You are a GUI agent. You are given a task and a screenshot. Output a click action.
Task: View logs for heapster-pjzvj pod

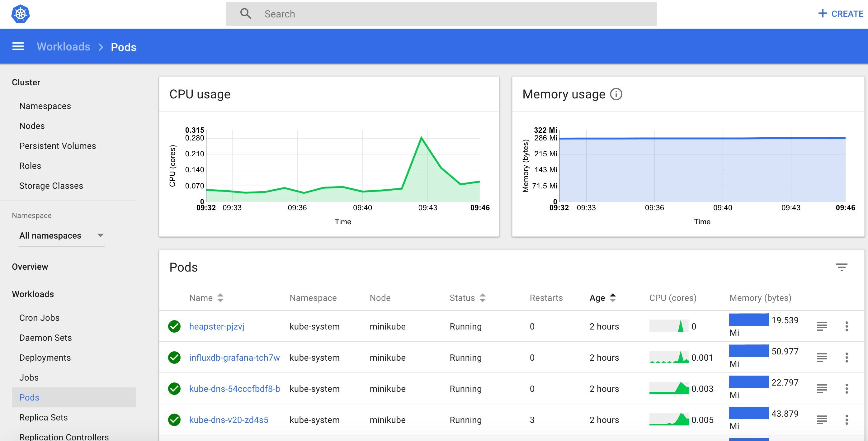coord(822,326)
